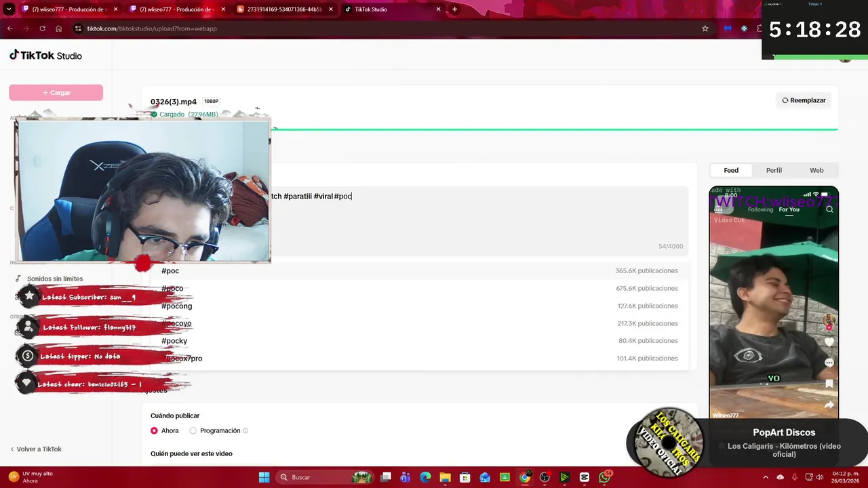868x488 pixels.
Task: Switch to the Perfil preview tab
Action: [774, 170]
